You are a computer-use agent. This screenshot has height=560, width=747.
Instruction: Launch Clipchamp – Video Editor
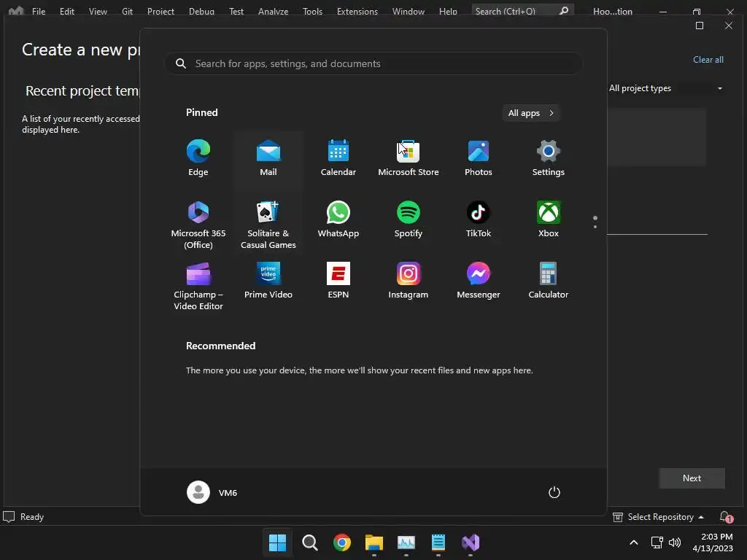[x=198, y=286]
